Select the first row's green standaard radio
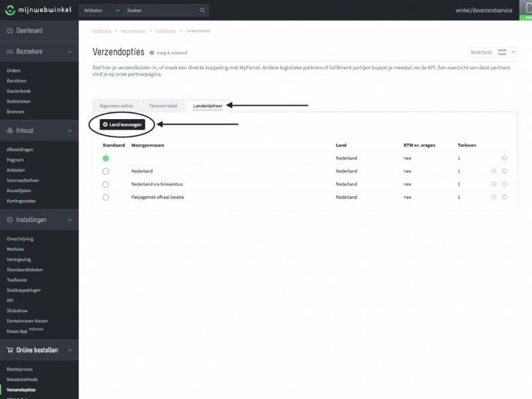 [105, 158]
